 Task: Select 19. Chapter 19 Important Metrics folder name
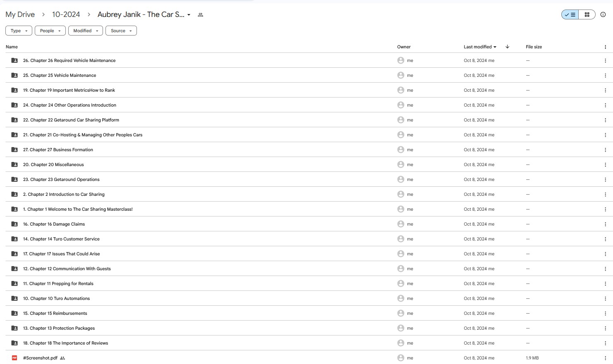(69, 90)
